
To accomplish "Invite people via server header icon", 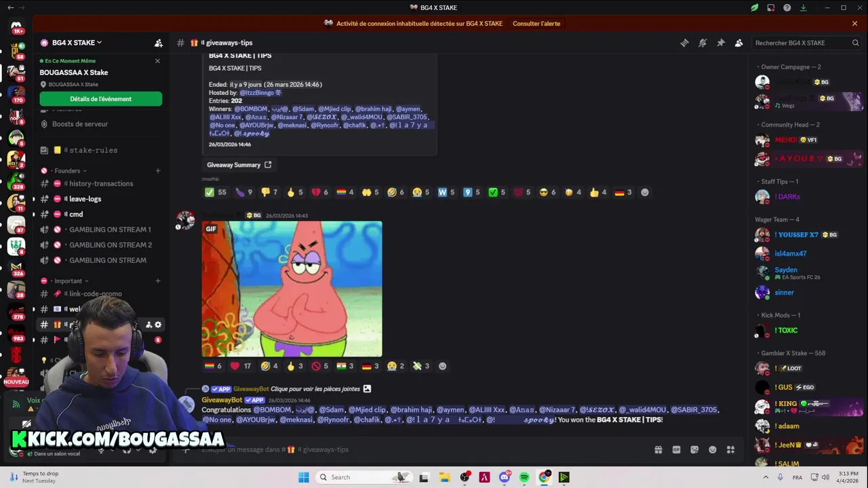I will click(x=158, y=43).
